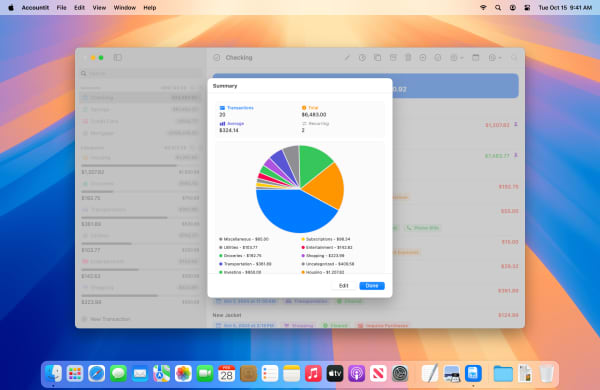
Task: Click the total value $6,483.00
Action: pos(314,115)
